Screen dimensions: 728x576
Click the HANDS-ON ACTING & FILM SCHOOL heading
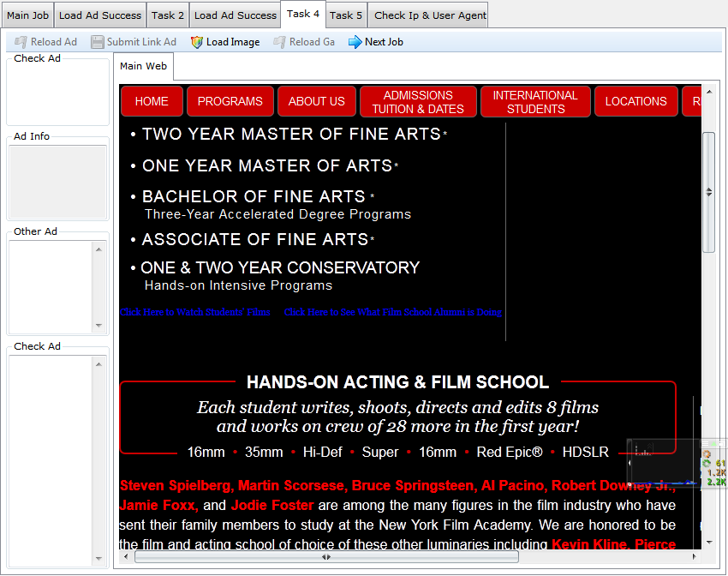tap(398, 382)
